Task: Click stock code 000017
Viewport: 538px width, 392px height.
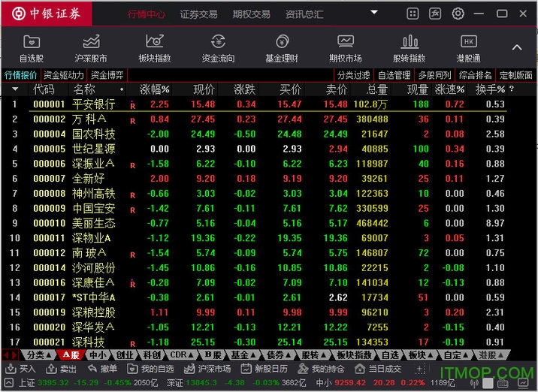Action: point(49,297)
